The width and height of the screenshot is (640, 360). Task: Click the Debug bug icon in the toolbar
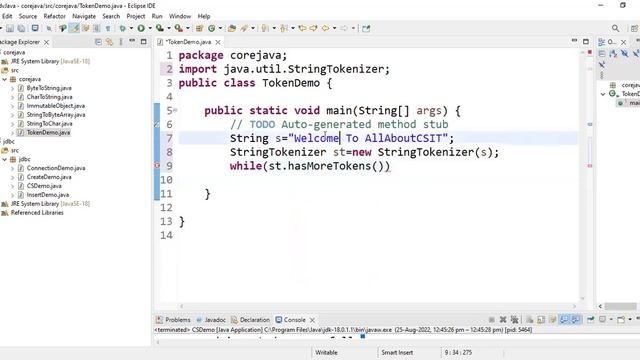pos(122,28)
